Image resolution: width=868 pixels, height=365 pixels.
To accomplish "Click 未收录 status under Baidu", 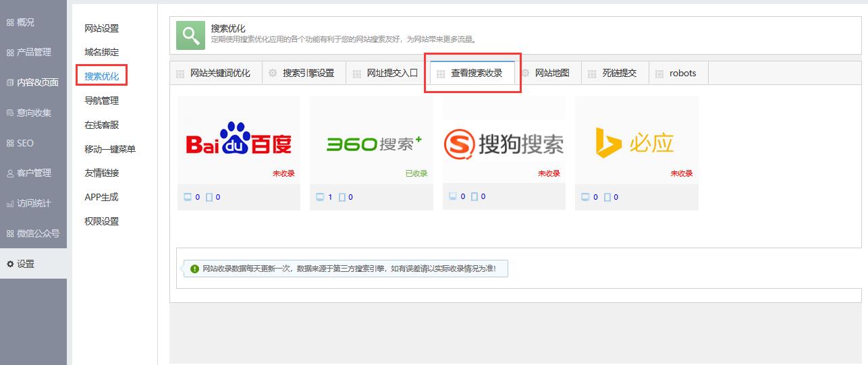I will [x=283, y=173].
